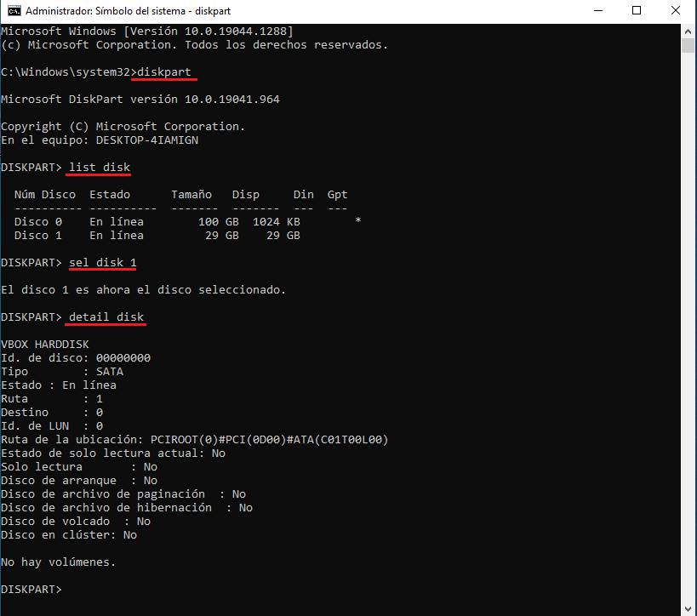Screen dimensions: 697x616
Task: Click the 'Disco de arranque : No' line
Action: pos(79,481)
